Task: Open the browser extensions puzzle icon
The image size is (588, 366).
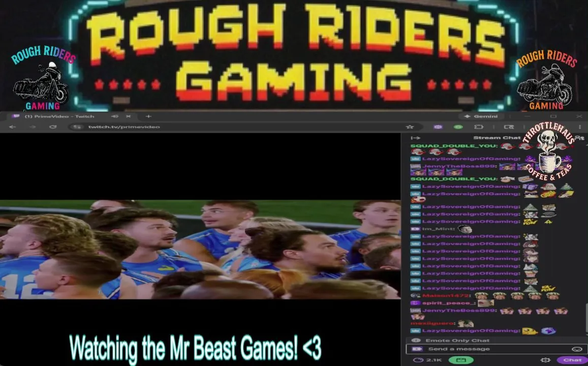Action: pyautogui.click(x=479, y=127)
